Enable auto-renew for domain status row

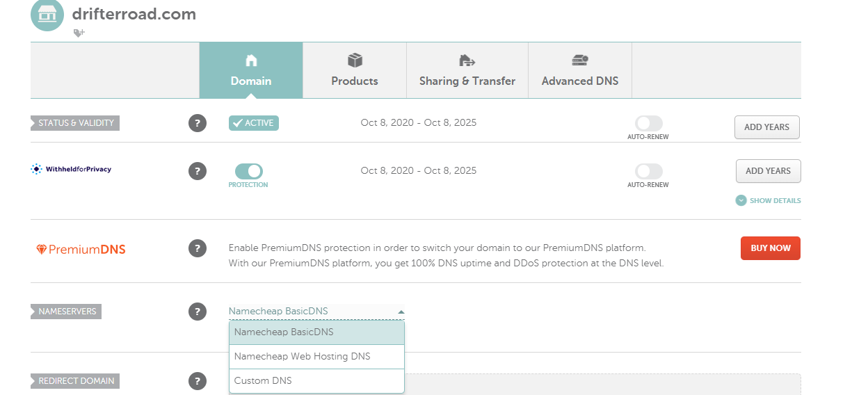(x=649, y=123)
